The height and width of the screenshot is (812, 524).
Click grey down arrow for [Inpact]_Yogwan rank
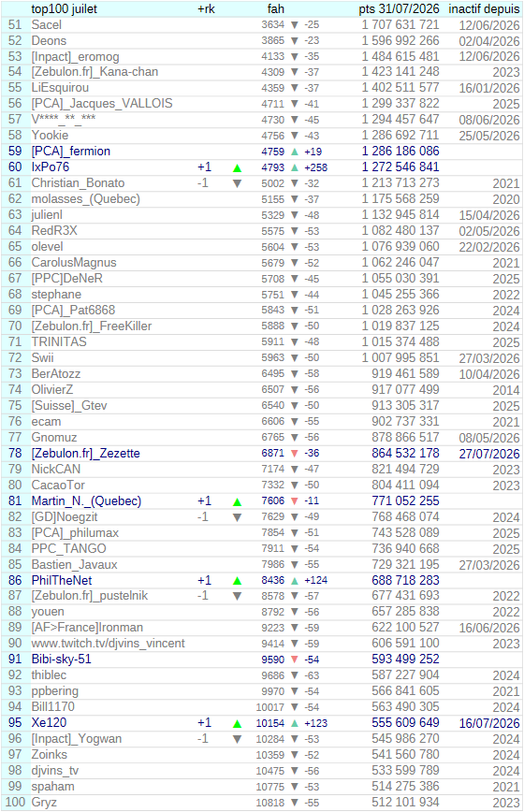[237, 739]
